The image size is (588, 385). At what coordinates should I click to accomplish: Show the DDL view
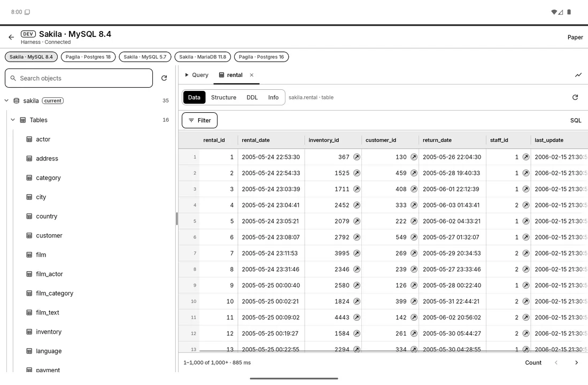pos(252,97)
